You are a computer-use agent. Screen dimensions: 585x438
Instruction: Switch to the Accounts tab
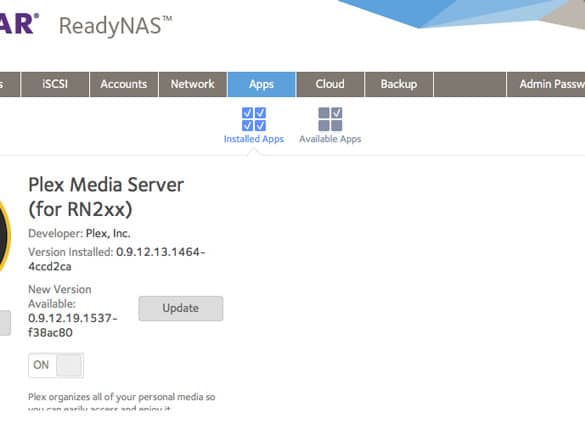(x=124, y=84)
